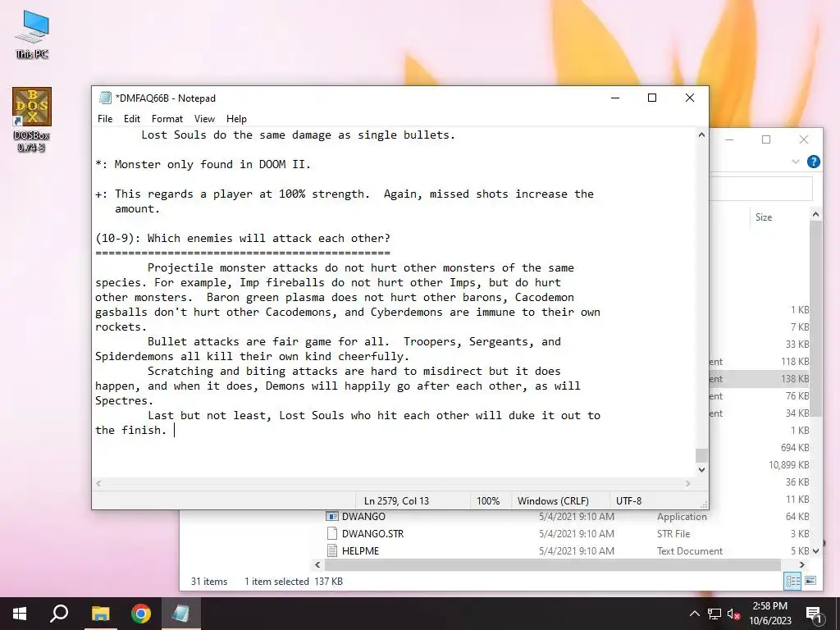Maximize the Notepad window
Viewport: 840px width, 630px height.
(x=652, y=98)
